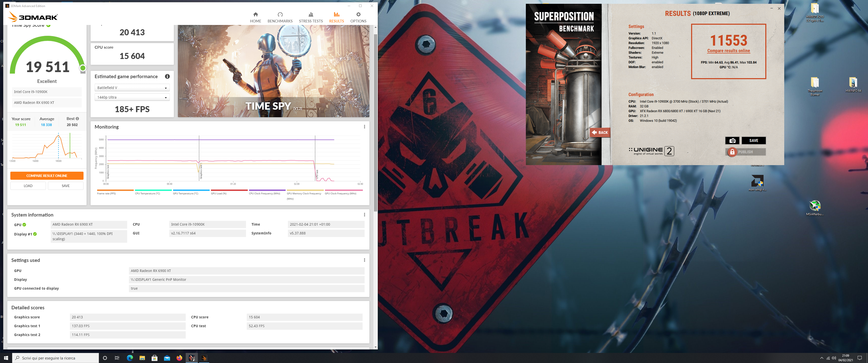Click the SAVE button in 3DMark
Viewport: 868px width, 363px height.
click(66, 186)
